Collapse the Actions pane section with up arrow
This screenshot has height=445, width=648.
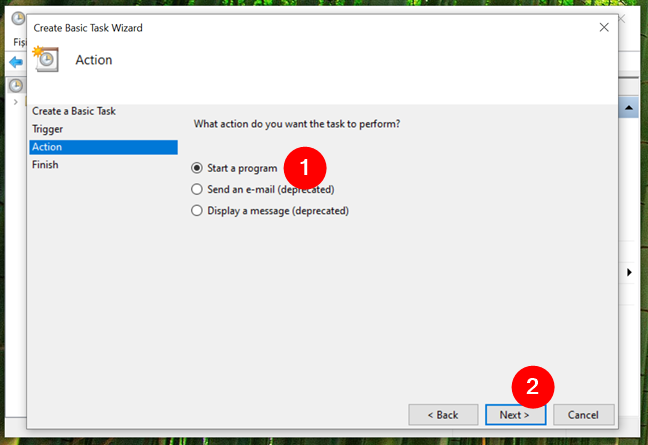[629, 106]
